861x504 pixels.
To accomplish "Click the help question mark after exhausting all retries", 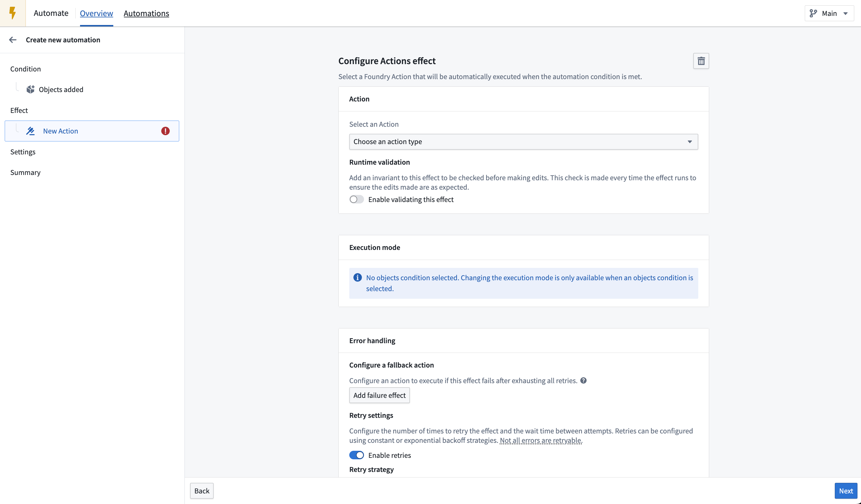I will (584, 380).
